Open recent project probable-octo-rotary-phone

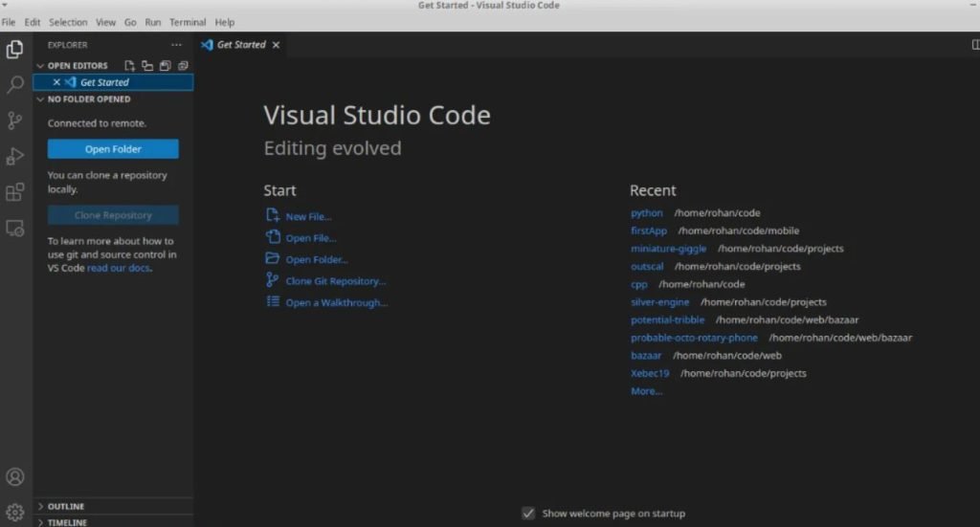694,338
